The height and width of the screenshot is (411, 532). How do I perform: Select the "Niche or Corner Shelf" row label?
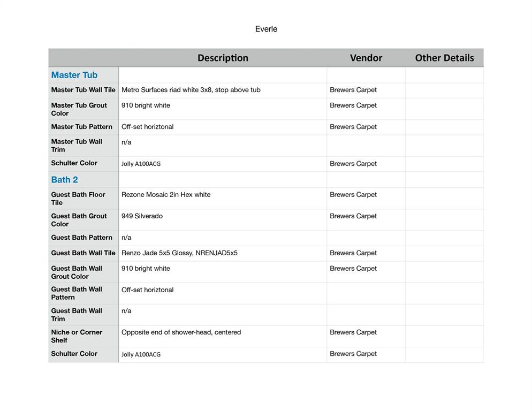pyautogui.click(x=77, y=336)
